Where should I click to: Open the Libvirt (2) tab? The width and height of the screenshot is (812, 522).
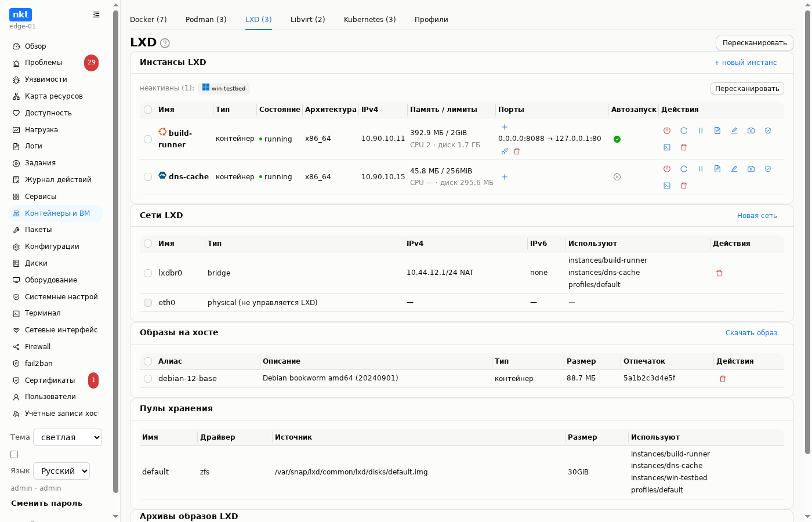tap(308, 20)
